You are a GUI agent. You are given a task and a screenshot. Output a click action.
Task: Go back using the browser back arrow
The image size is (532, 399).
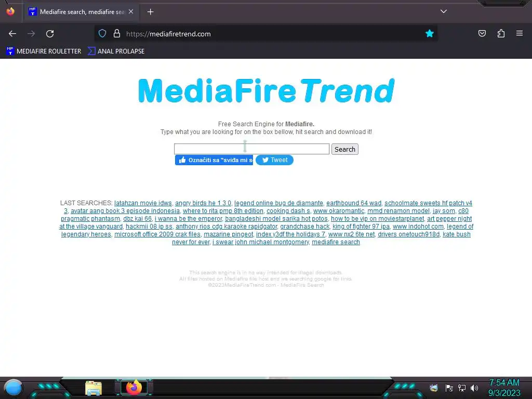coord(12,34)
